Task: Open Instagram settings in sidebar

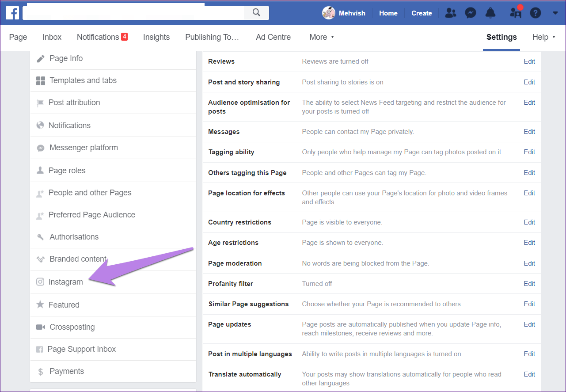Action: coord(113,282)
